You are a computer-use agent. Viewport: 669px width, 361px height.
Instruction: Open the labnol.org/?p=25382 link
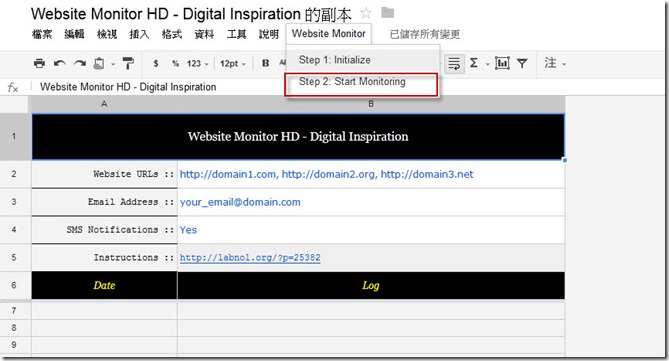pyautogui.click(x=250, y=257)
